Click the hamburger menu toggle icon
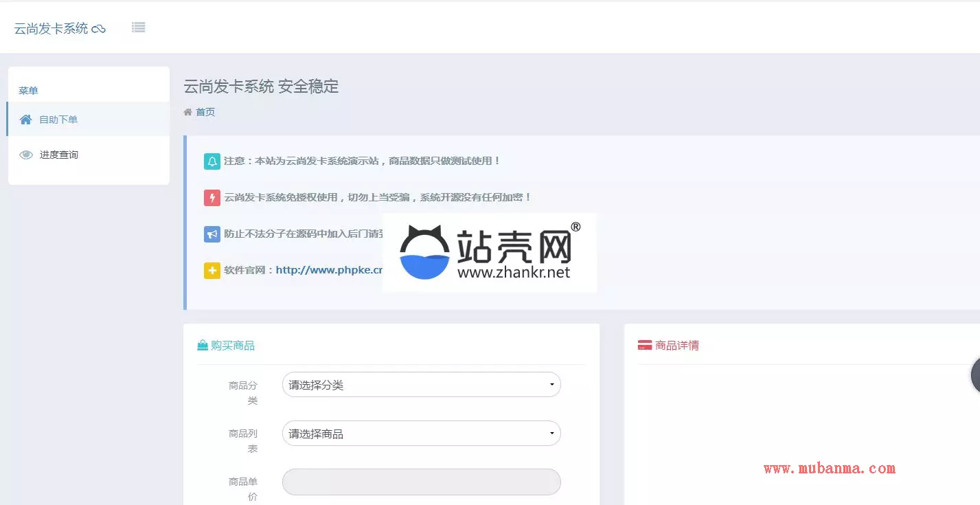The image size is (980, 505). point(139,27)
